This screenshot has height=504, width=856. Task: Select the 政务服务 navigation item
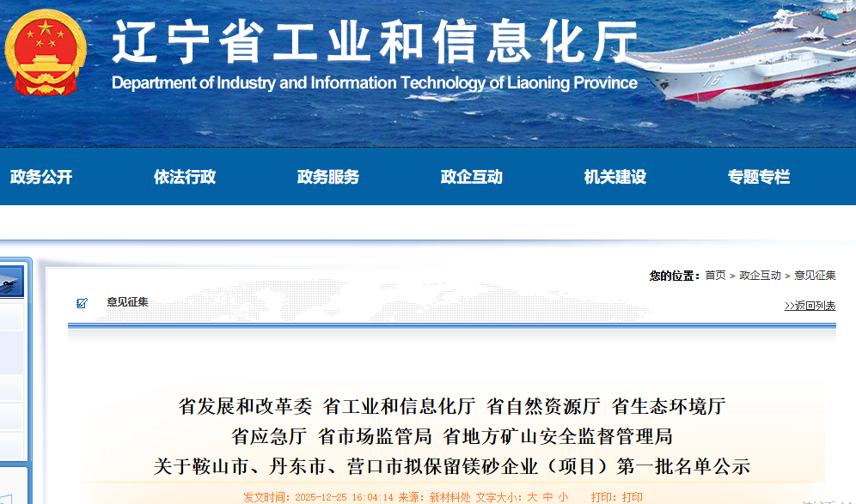coord(328,178)
